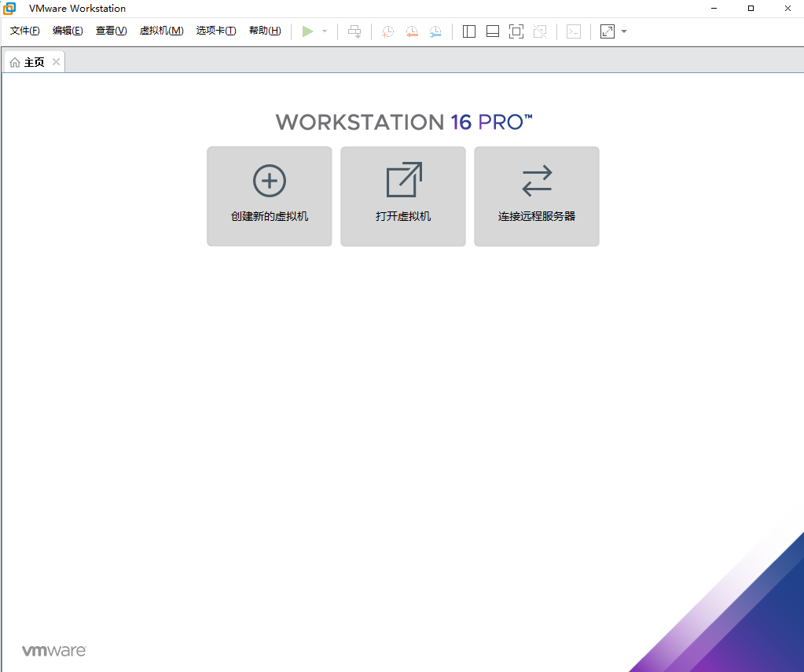The height and width of the screenshot is (672, 804).
Task: Open the 虚拟机(M) menu
Action: click(x=162, y=31)
